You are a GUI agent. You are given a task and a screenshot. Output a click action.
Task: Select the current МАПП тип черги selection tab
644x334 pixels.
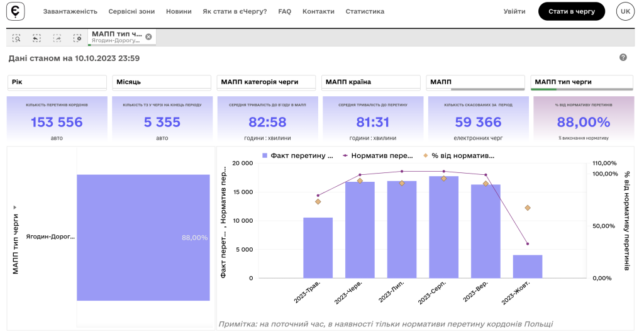[x=121, y=37]
